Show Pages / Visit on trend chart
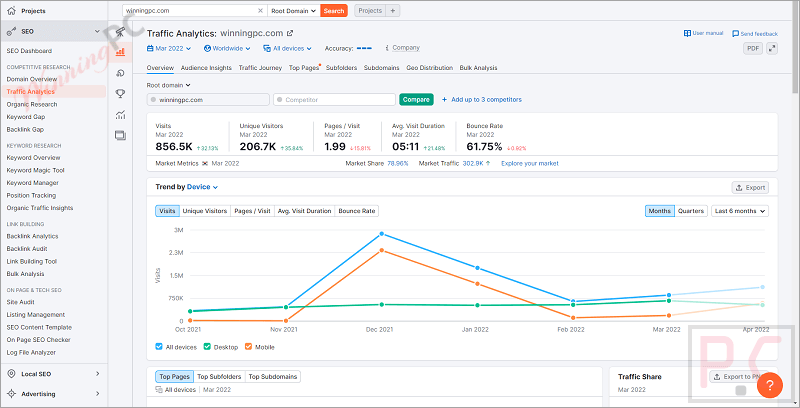The width and height of the screenshot is (800, 408). coord(253,211)
